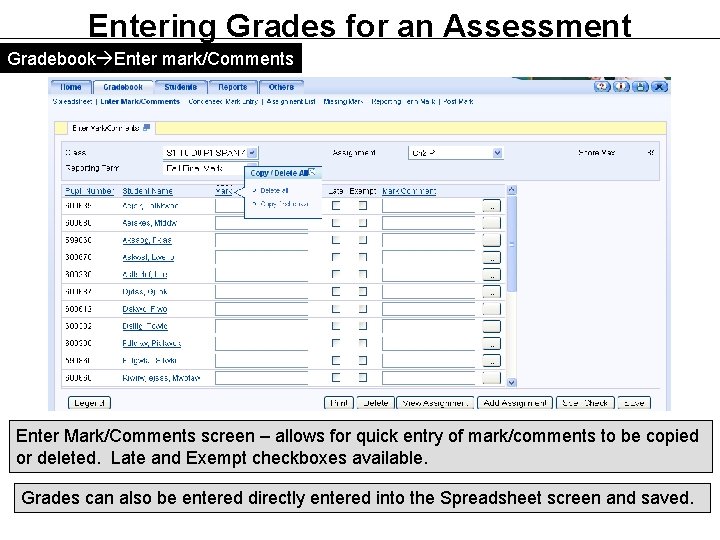Open comment picker '...' for pupil 300070
Image resolution: width=720 pixels, height=540 pixels.
pyautogui.click(x=492, y=258)
